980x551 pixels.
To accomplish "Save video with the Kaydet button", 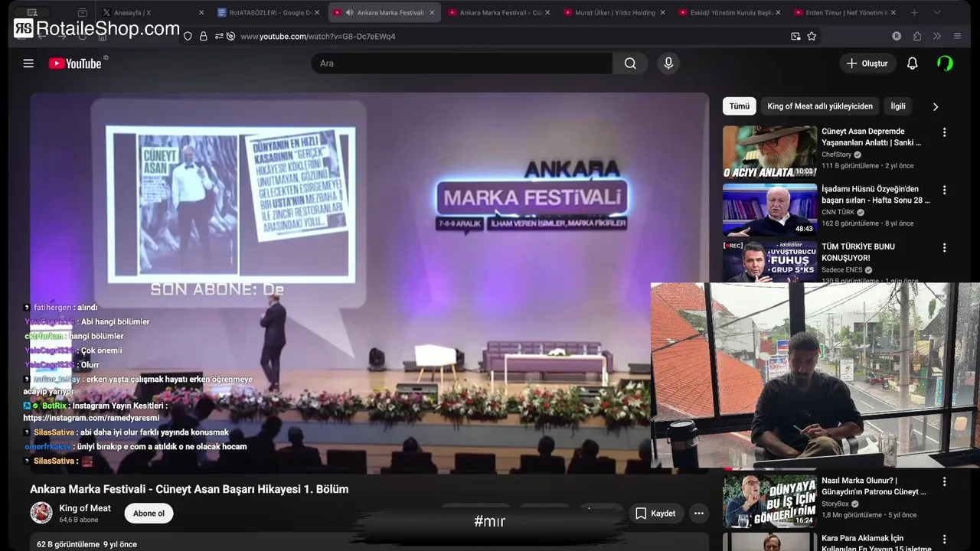I will [655, 514].
